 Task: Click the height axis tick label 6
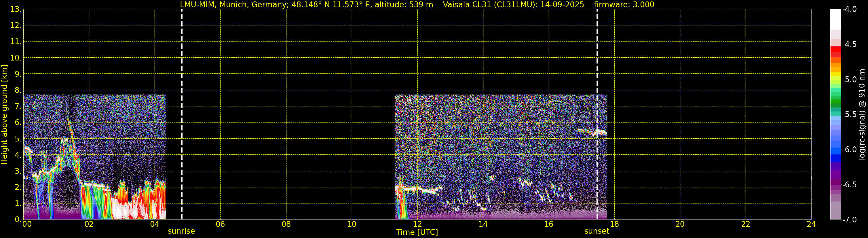pos(18,123)
